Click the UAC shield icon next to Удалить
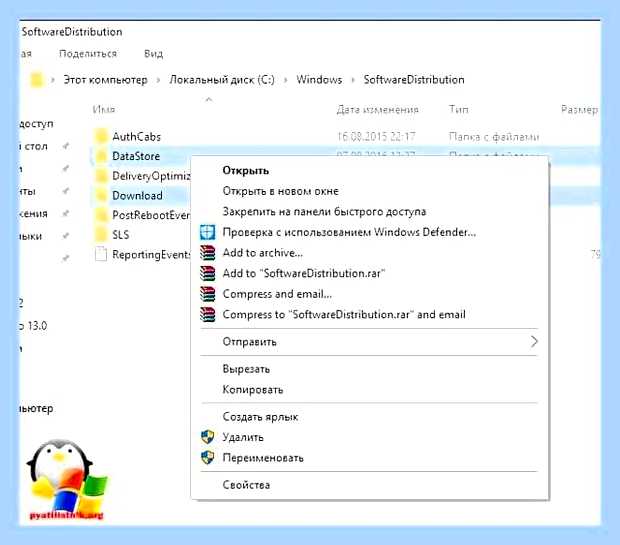Viewport: 620px width, 545px height. point(208,437)
